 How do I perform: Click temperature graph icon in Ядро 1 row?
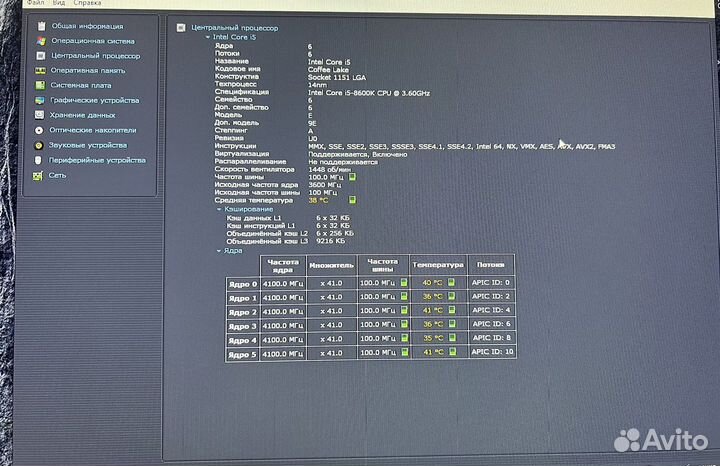[451, 296]
